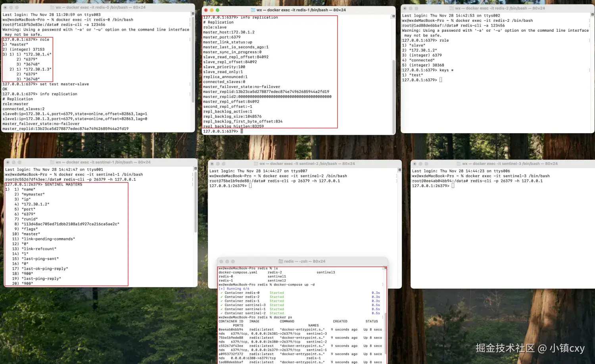Viewport: 595px width, 364px height.
Task: Click '"172.30.1.2"' value in sentinel-1 window
Action: [x=36, y=204]
